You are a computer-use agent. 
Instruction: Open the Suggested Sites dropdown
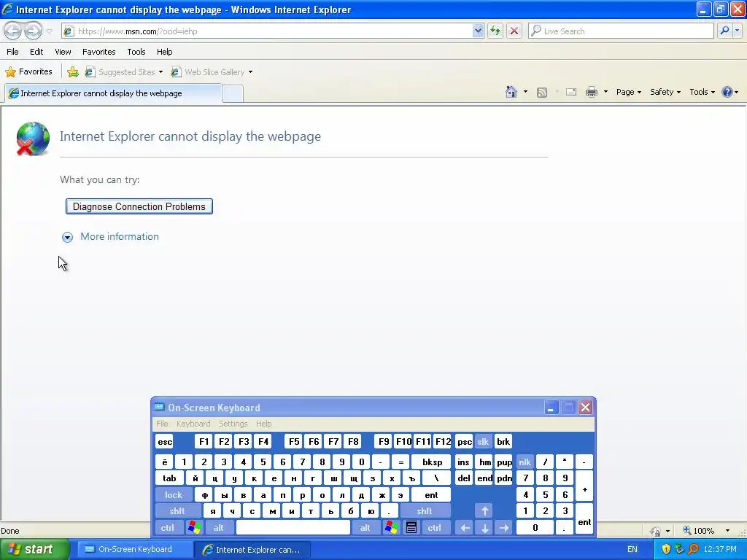[x=160, y=72]
